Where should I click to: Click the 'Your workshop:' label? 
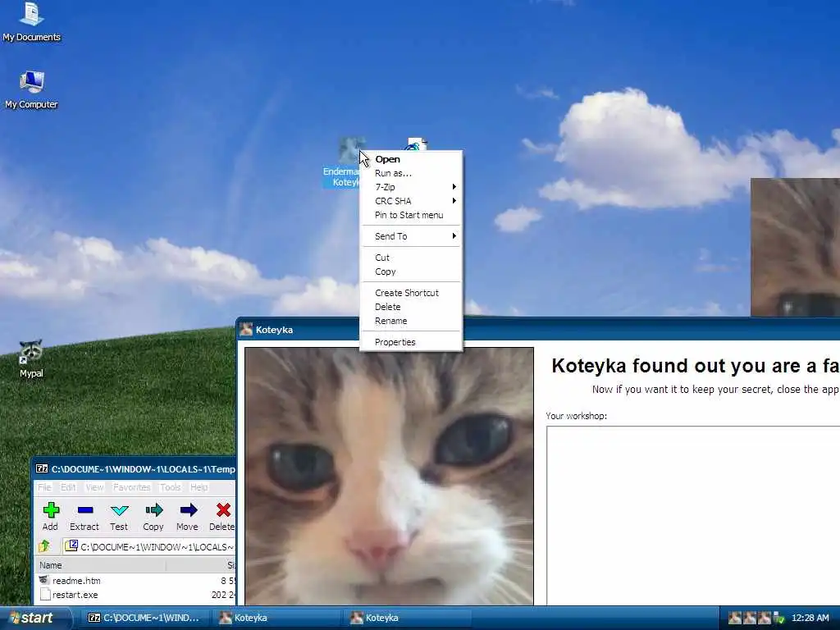point(576,416)
